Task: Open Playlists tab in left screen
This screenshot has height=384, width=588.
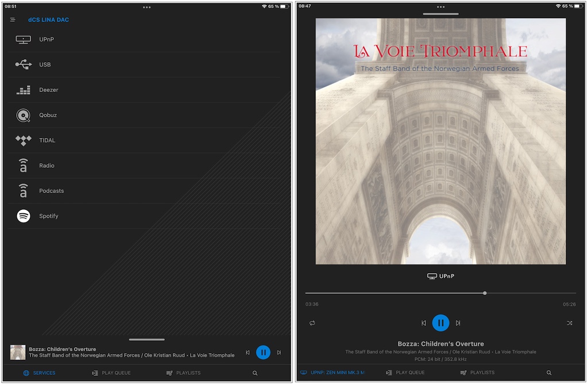Action: point(183,373)
